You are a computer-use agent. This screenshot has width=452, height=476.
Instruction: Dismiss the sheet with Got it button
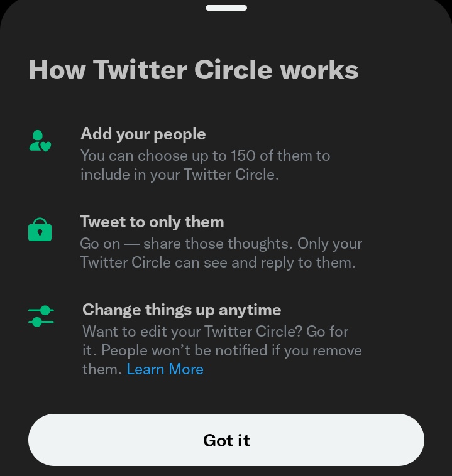click(x=226, y=440)
